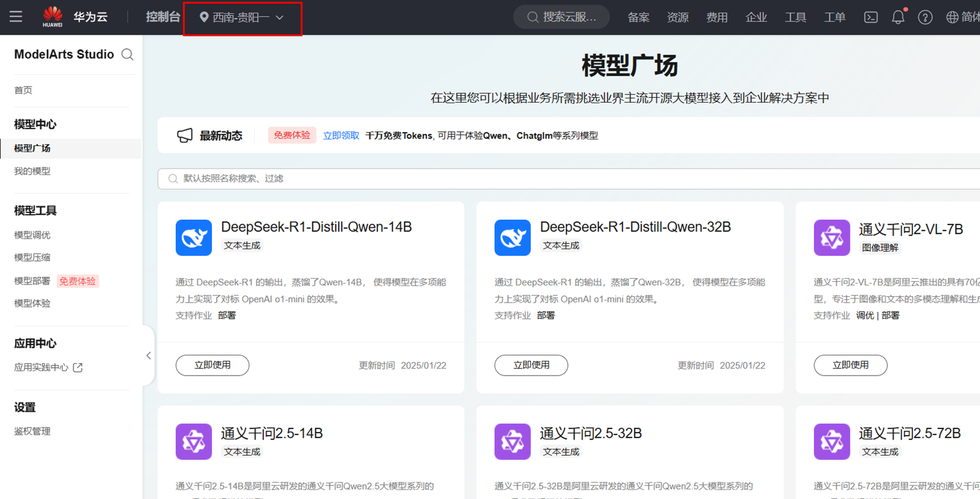Open the 备案 menu

pos(638,17)
